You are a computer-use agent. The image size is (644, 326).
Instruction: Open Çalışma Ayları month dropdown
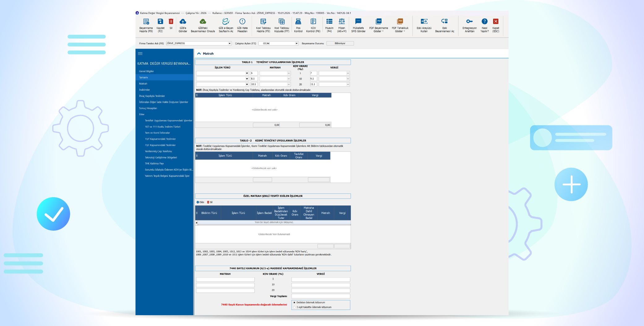296,43
